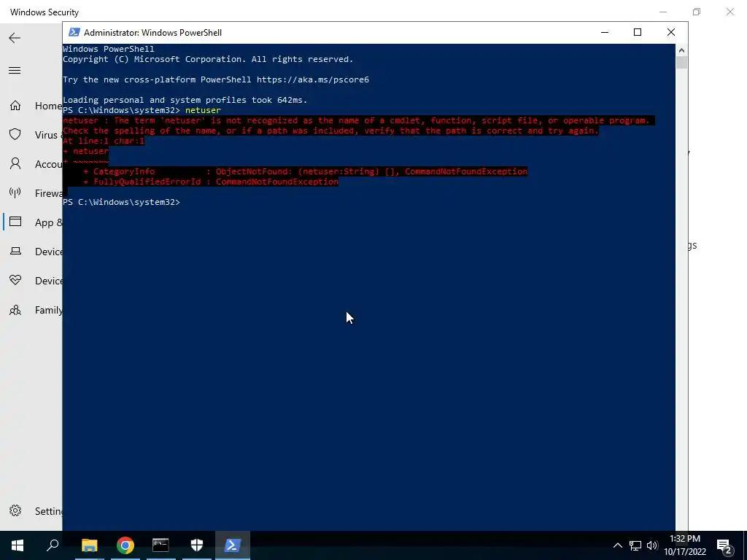Open Family options people icon
This screenshot has height=560, width=747.
point(15,310)
